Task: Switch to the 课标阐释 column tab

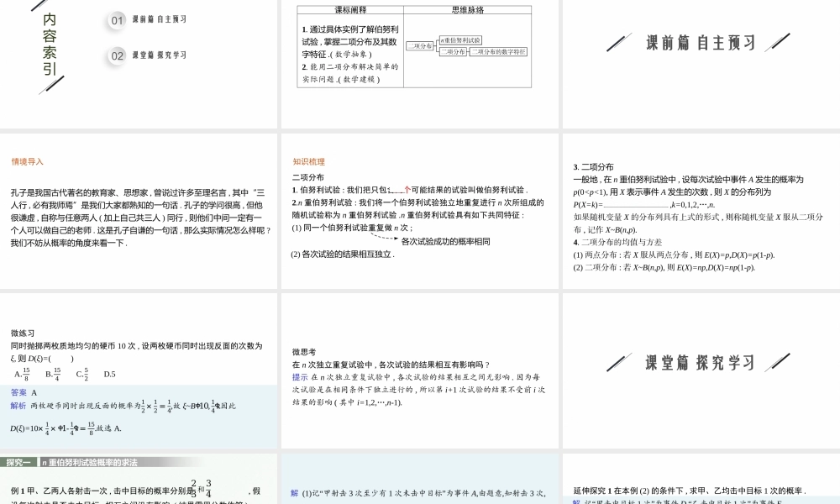Action: pos(349,9)
